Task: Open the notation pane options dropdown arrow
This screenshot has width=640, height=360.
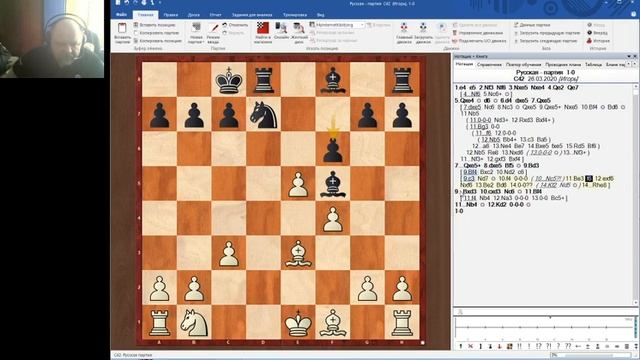Action: click(x=629, y=56)
